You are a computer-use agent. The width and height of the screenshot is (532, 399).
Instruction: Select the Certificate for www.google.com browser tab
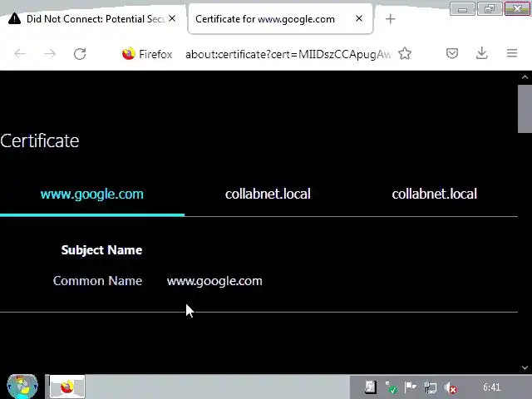click(280, 19)
